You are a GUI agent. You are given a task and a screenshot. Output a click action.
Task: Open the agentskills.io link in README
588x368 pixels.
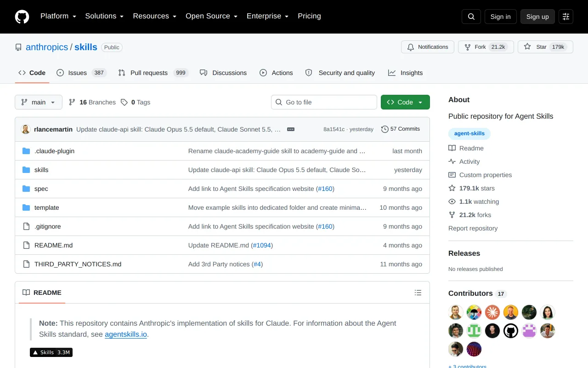pyautogui.click(x=126, y=334)
